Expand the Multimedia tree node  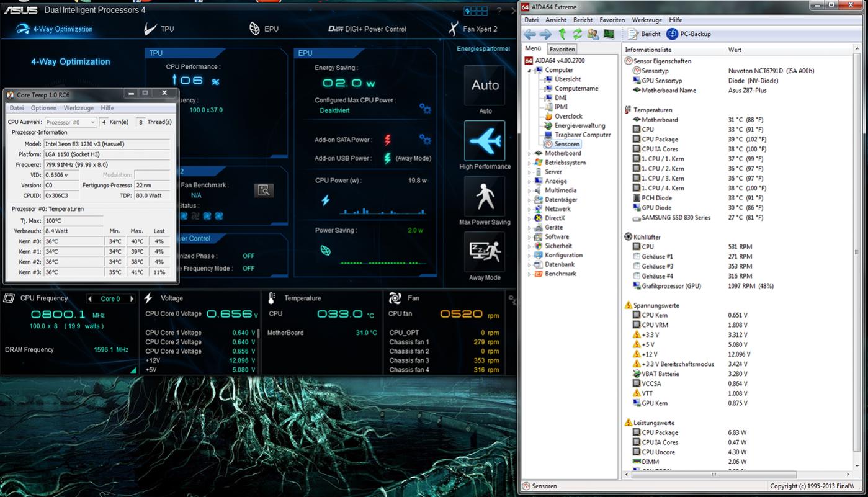[x=529, y=190]
